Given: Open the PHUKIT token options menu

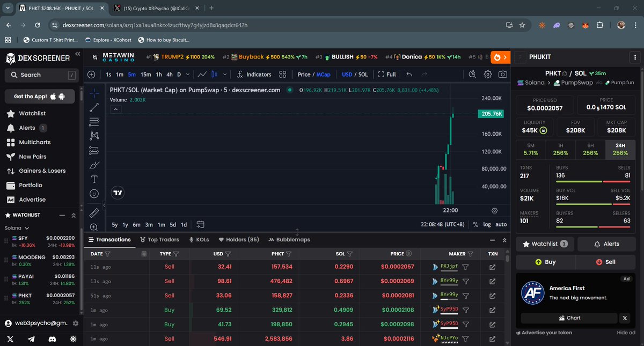Looking at the screenshot, I should pyautogui.click(x=635, y=57).
